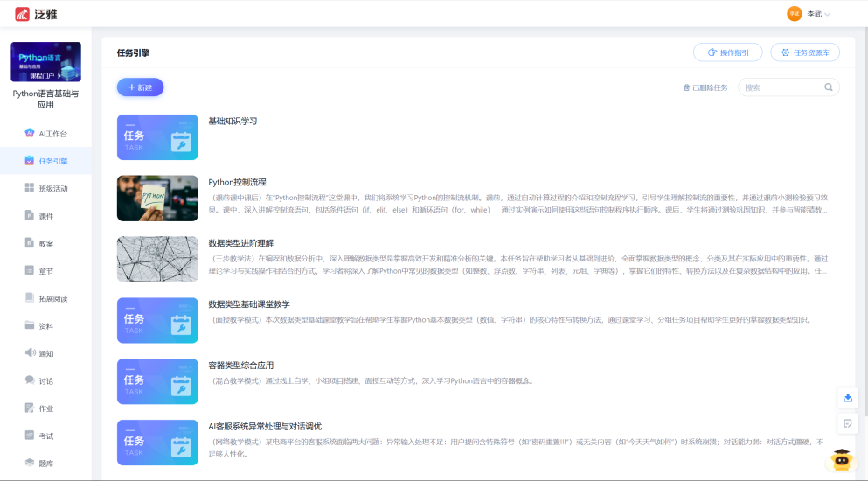Screen dimensions: 868x481
Task: Click the gear icon in 任务资源库
Action: pos(786,52)
